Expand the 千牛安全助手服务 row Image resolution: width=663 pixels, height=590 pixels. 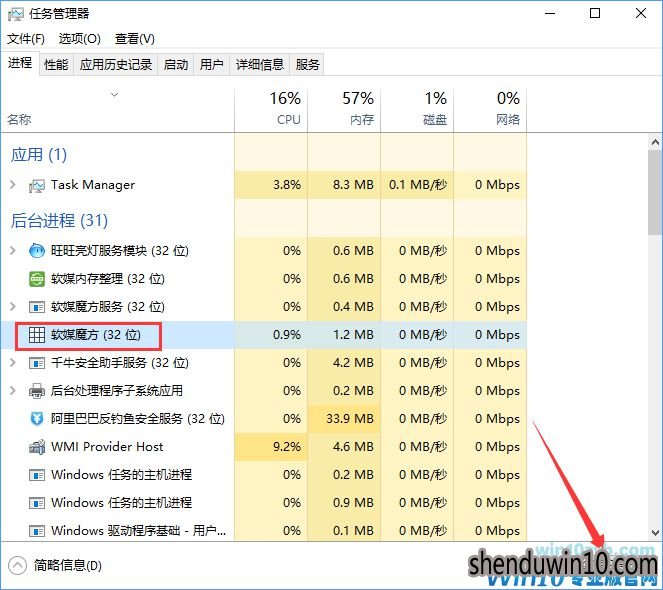[13, 362]
